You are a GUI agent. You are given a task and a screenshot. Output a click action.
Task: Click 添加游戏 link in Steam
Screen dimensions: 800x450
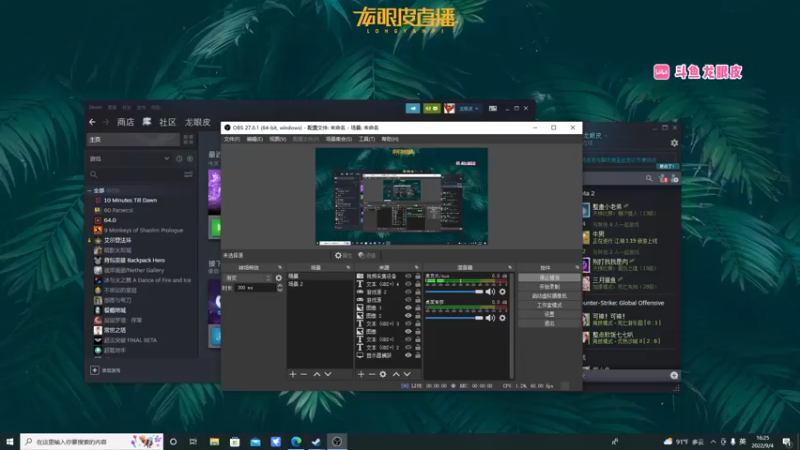(106, 370)
